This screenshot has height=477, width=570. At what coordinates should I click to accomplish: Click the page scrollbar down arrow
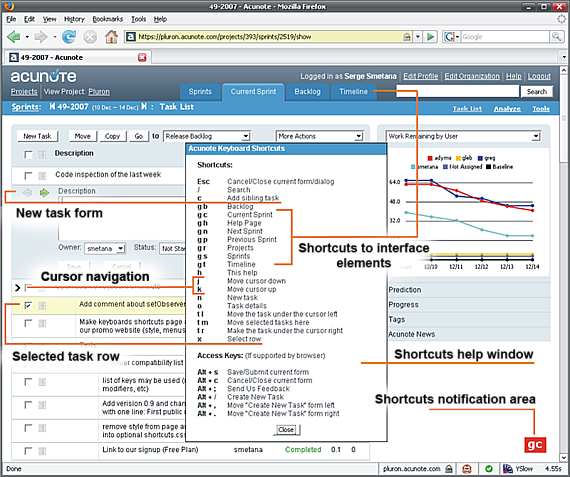[x=563, y=458]
